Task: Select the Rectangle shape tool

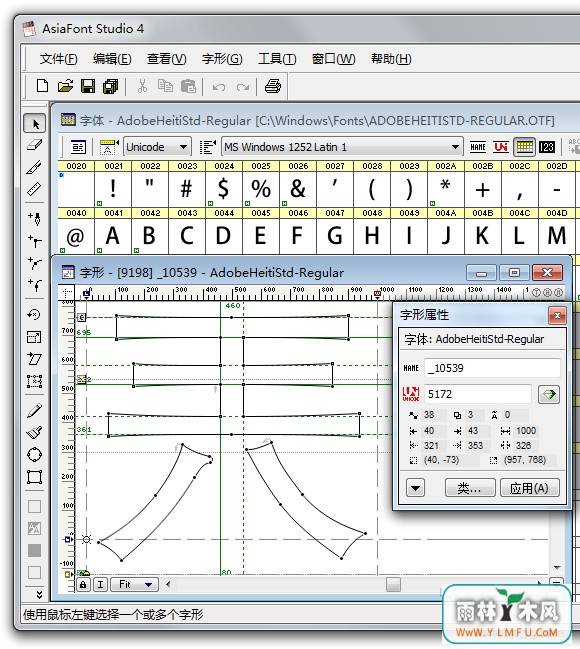Action: (34, 477)
